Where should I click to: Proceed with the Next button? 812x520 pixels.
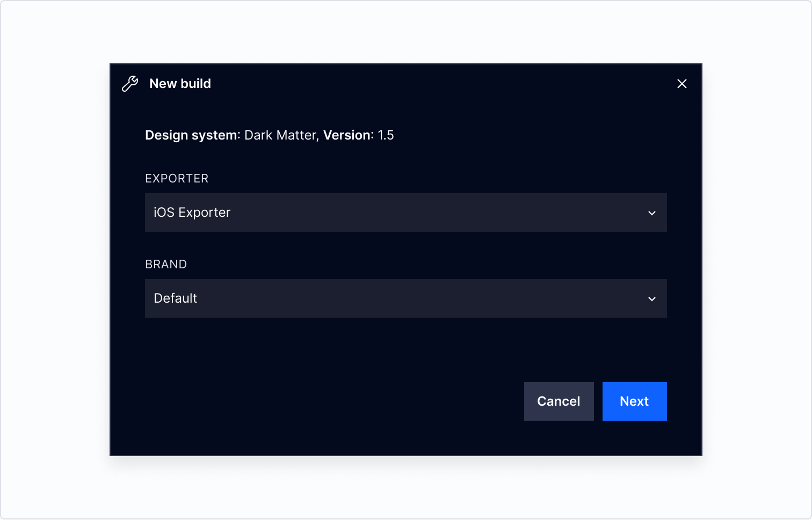click(634, 401)
